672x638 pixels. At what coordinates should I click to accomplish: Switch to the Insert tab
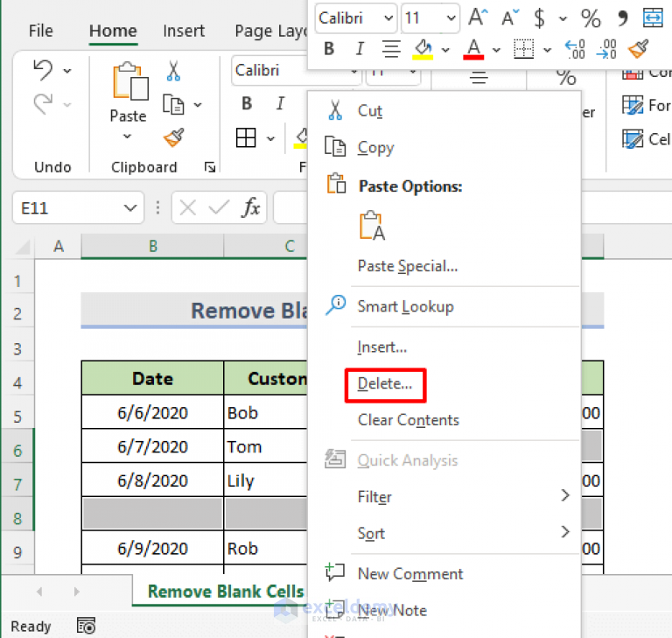click(184, 31)
